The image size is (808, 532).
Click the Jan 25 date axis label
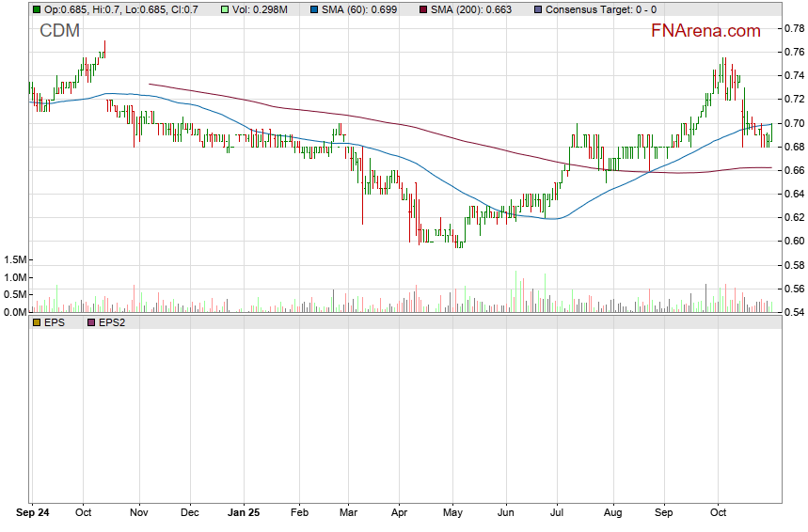point(244,514)
